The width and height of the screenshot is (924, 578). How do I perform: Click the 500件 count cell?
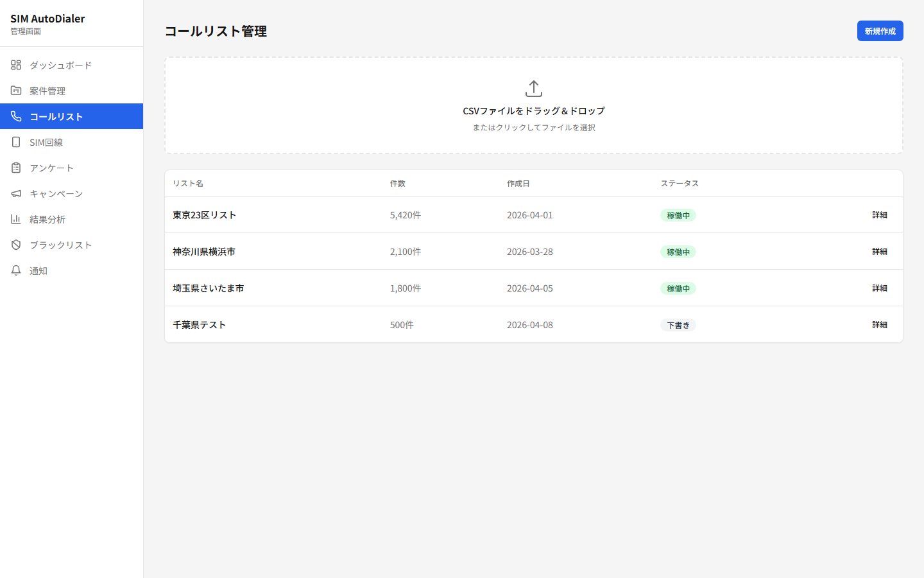[x=402, y=325]
